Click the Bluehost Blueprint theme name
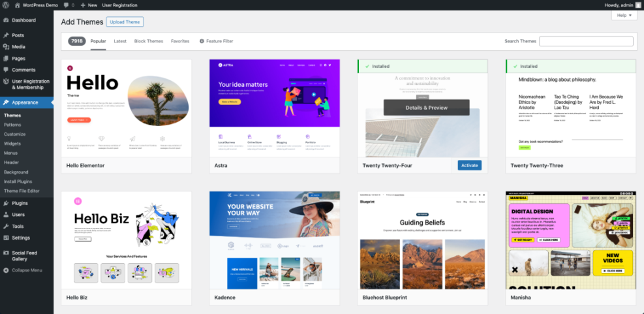This screenshot has height=314, width=644. tap(385, 297)
